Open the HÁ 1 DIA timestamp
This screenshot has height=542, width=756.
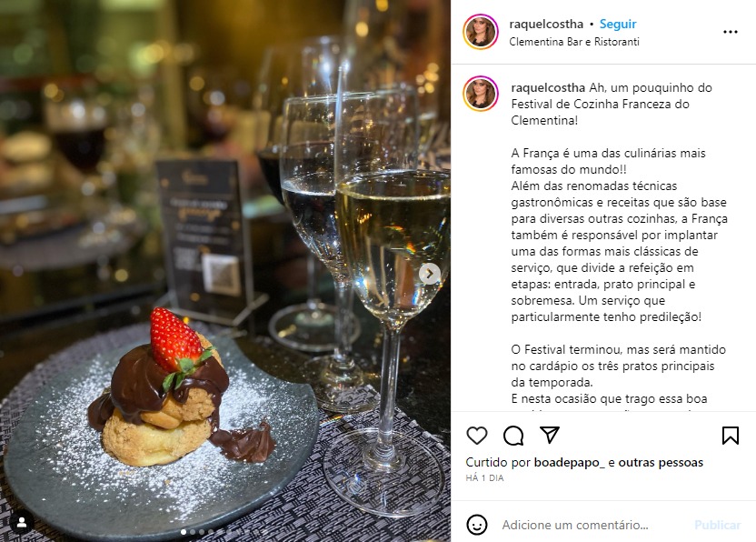(x=484, y=477)
